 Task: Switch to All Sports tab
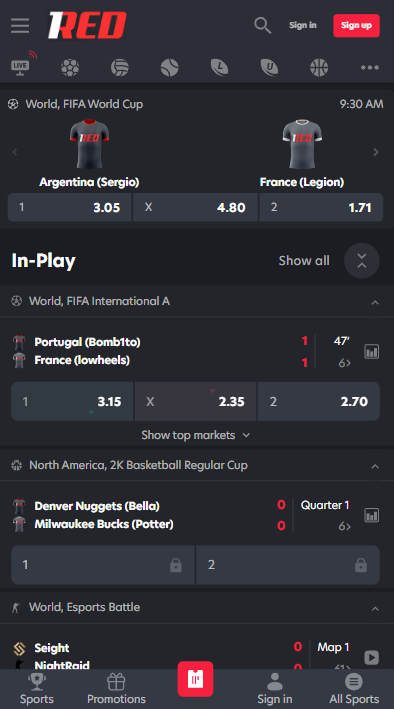tap(354, 688)
